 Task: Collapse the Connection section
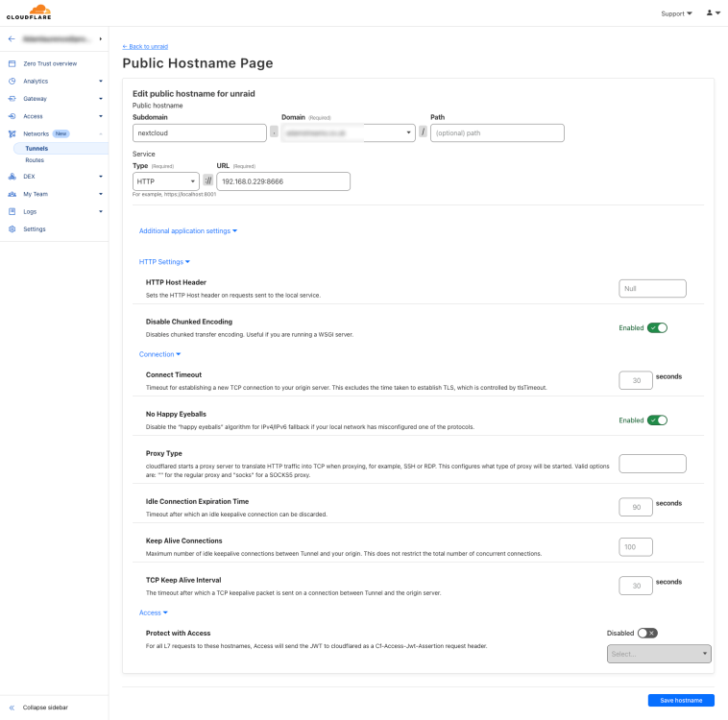click(x=159, y=354)
